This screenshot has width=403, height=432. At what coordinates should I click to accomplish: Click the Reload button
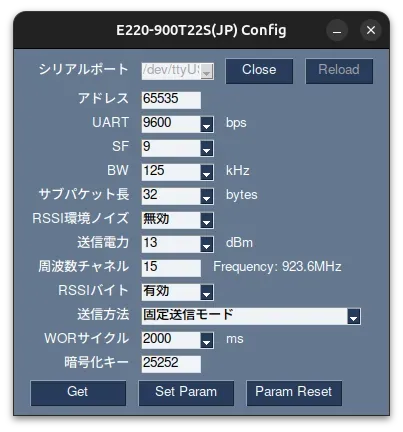point(339,71)
